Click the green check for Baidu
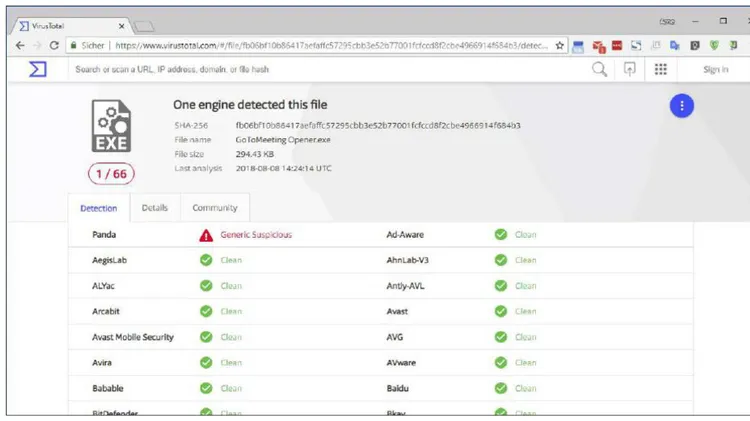Viewport: 750px width, 421px height. tap(501, 388)
